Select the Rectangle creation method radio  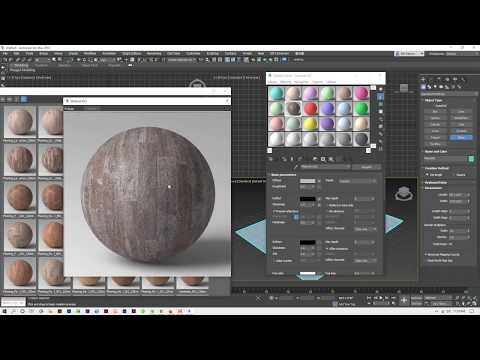click(x=427, y=174)
